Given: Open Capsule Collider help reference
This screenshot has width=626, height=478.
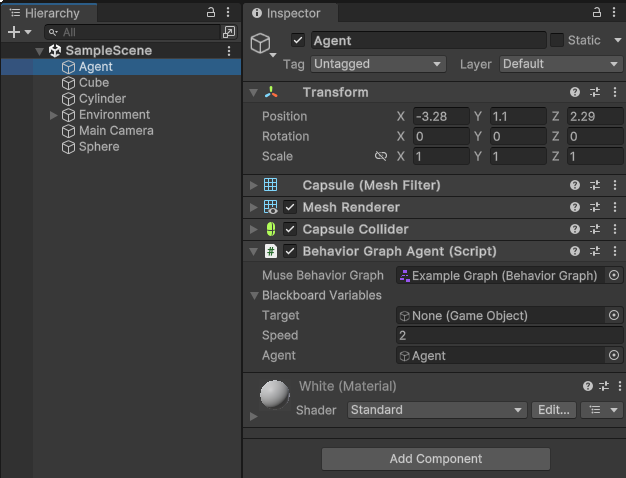Looking at the screenshot, I should point(575,229).
